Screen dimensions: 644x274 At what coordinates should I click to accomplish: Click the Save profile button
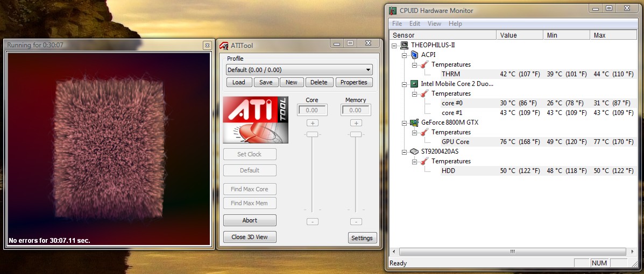click(266, 82)
